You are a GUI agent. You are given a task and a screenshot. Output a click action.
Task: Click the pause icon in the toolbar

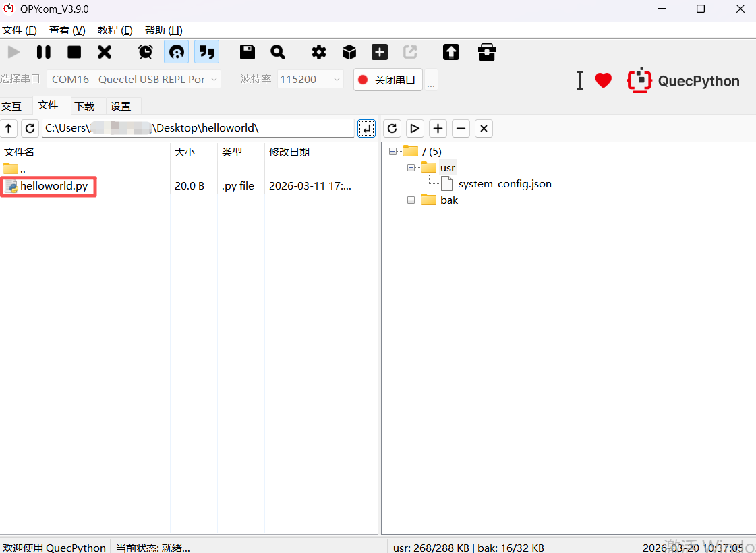point(44,52)
